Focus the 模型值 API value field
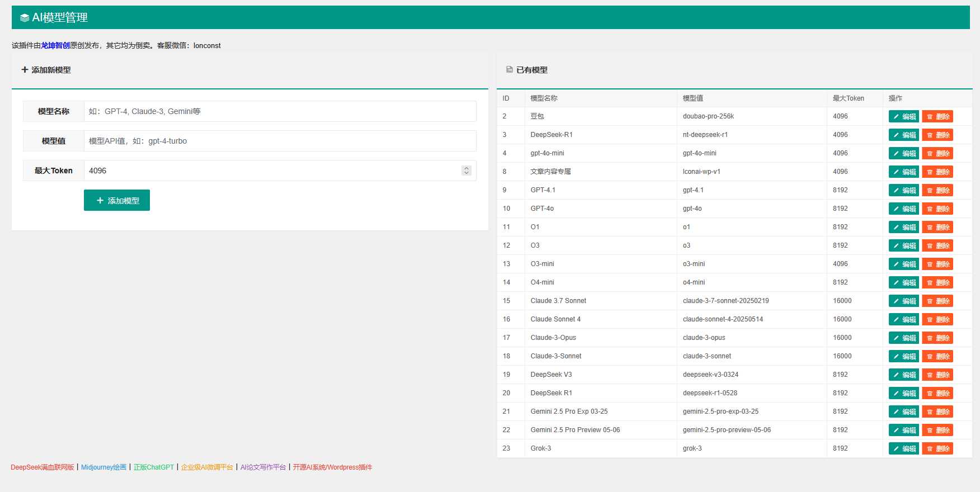Image resolution: width=980 pixels, height=492 pixels. 280,141
